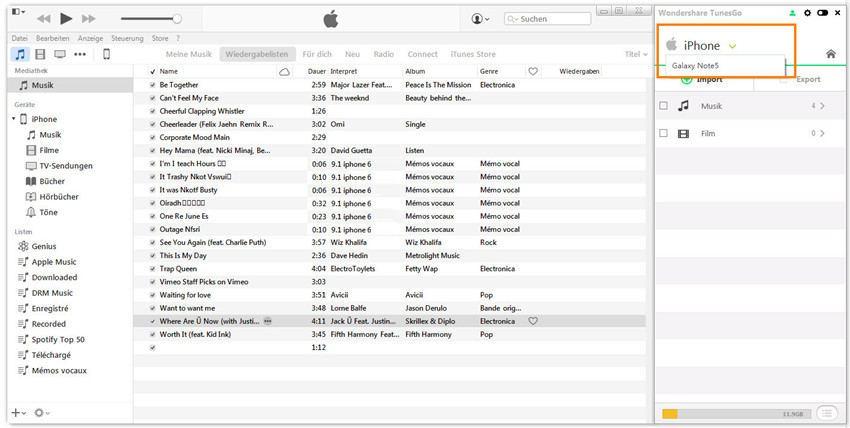850x428 pixels.
Task: Click the Suchen search field
Action: click(x=548, y=19)
